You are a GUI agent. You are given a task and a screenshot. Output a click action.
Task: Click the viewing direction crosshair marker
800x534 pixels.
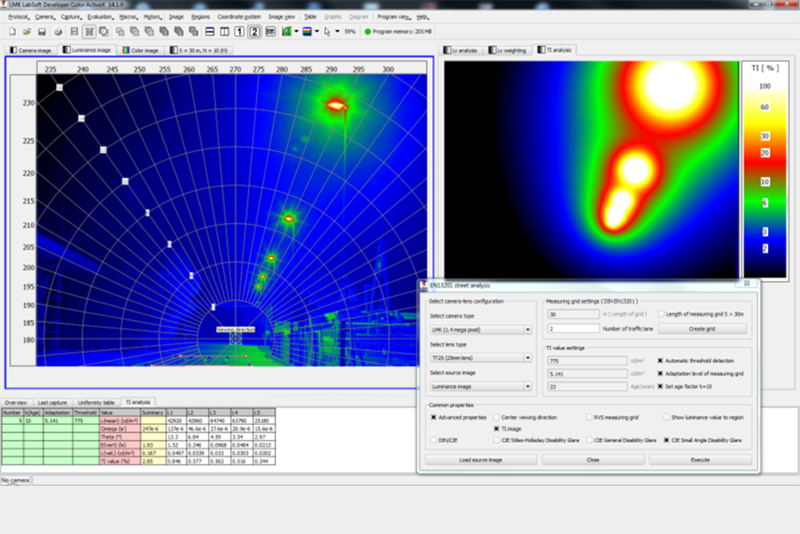[235, 338]
